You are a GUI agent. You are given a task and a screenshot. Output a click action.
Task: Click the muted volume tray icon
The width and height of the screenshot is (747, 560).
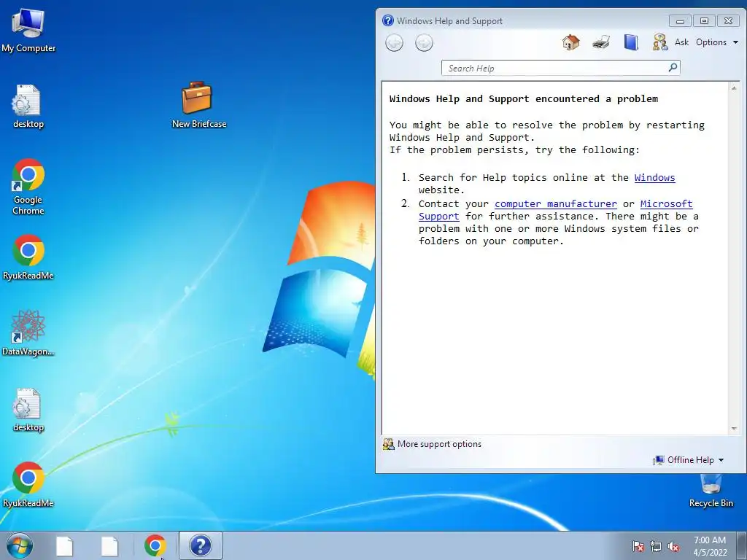click(673, 546)
